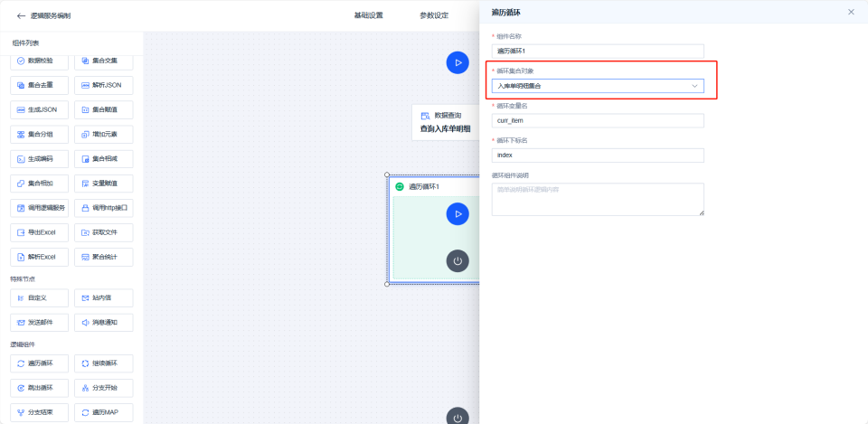Click the 遍历循环1 node title
The width and height of the screenshot is (868, 424).
coord(424,186)
